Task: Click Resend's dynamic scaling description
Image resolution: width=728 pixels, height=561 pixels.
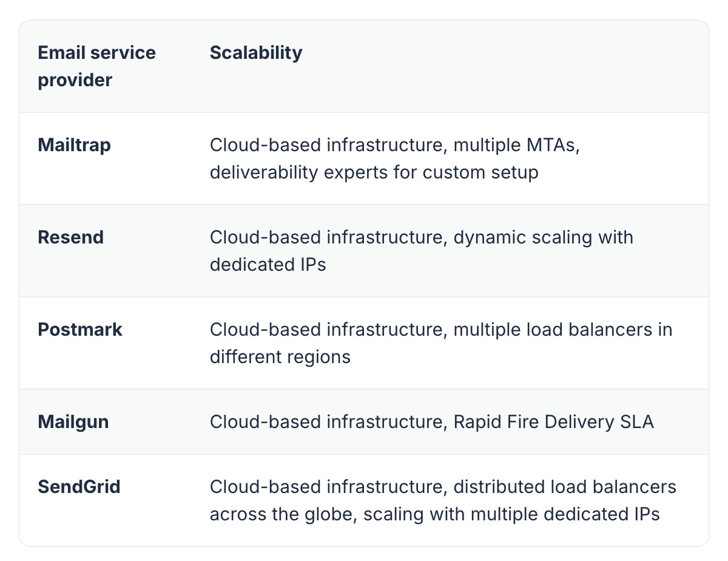Action: (x=422, y=251)
